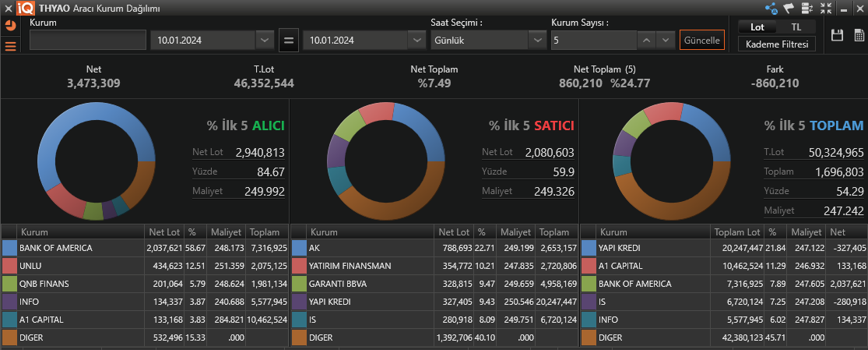Click teal swatch beside A1 CAPITAL buyer row
The height and width of the screenshot is (350, 868).
9,320
